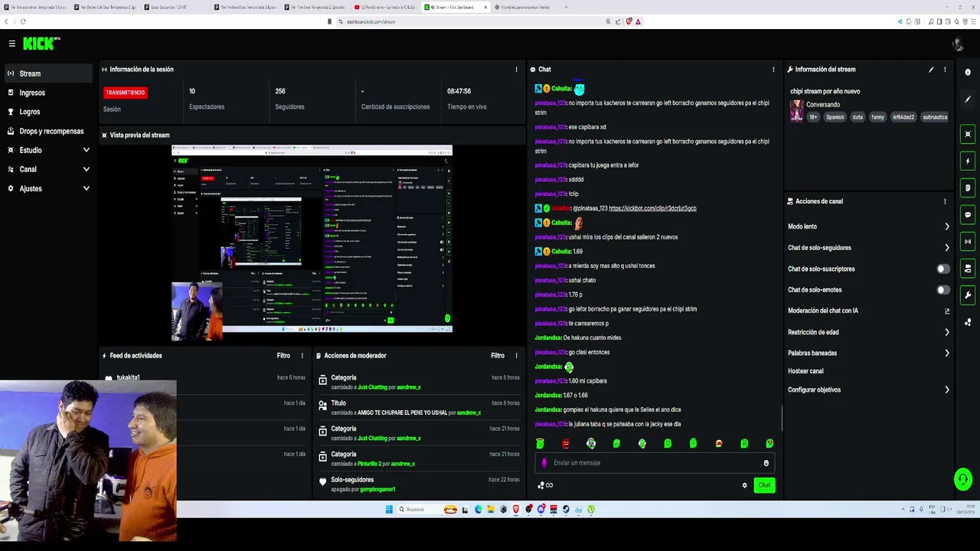Open the Steam icon on the taskbar
This screenshot has height=551, width=980.
[566, 510]
